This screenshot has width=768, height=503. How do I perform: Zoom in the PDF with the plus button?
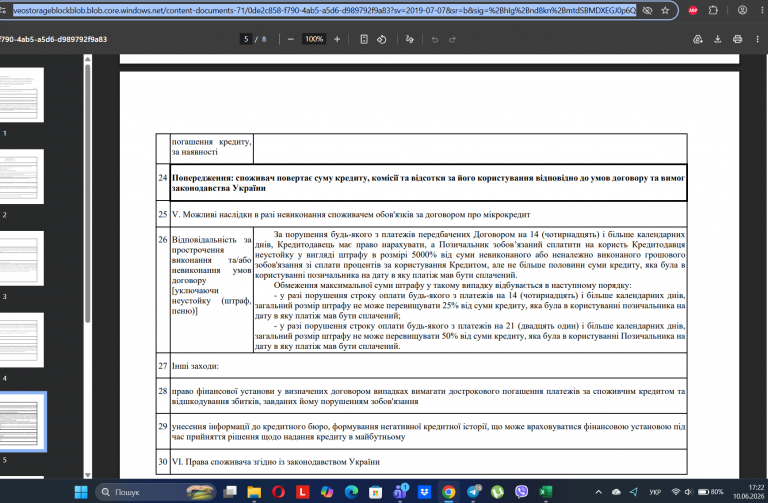pos(337,39)
